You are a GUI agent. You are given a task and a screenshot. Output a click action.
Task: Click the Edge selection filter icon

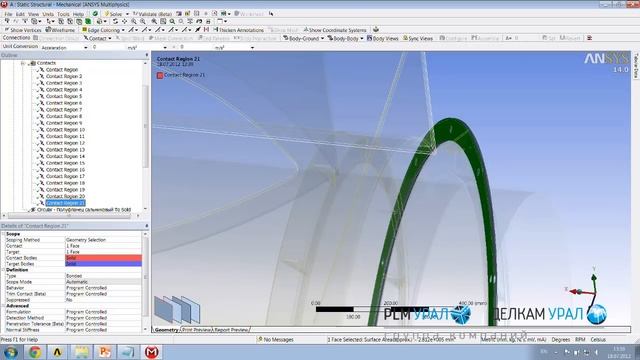[x=70, y=21]
